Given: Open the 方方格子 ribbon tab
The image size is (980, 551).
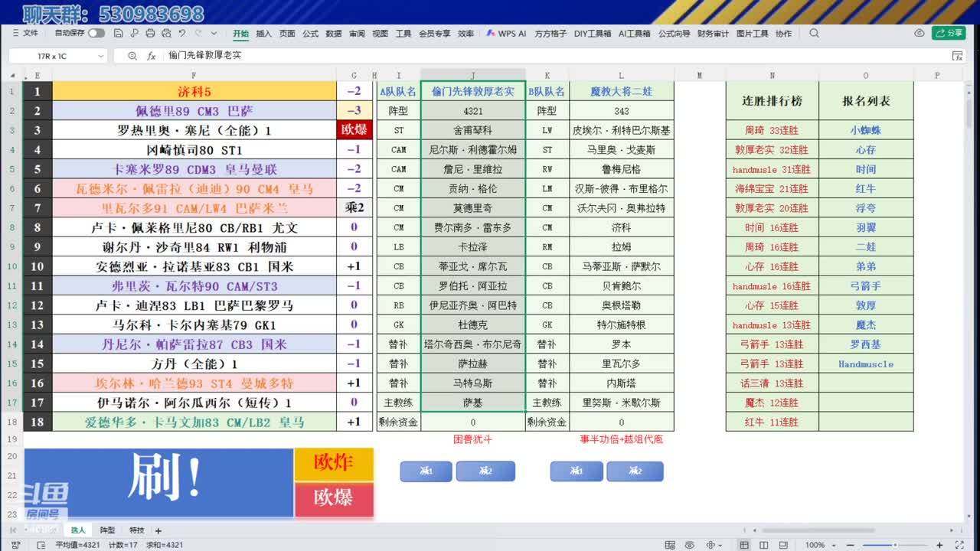Looking at the screenshot, I should 550,34.
